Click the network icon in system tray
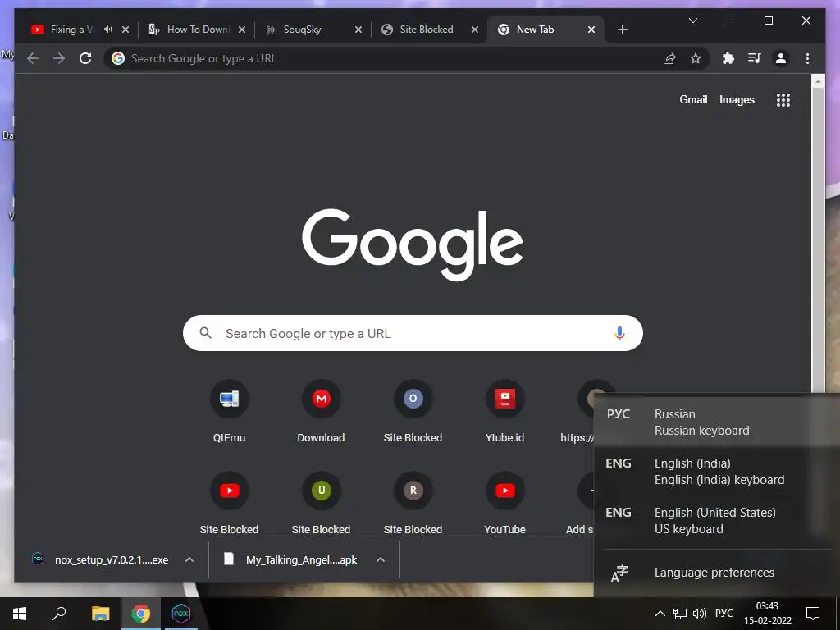Screen dimensions: 840x630 coord(680,614)
